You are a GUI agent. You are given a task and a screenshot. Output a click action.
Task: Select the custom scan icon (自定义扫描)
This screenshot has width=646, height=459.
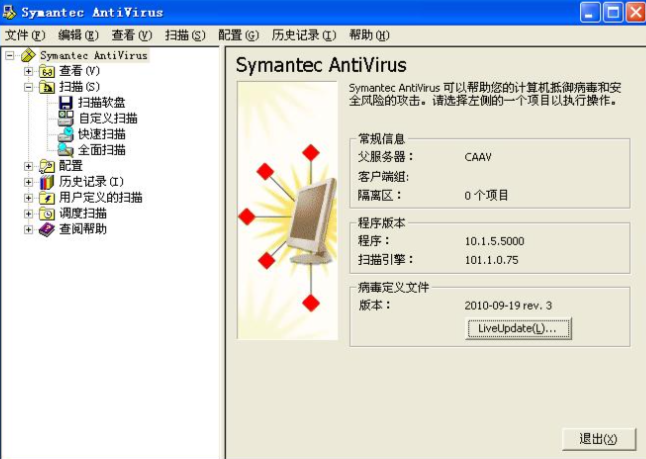(65, 118)
